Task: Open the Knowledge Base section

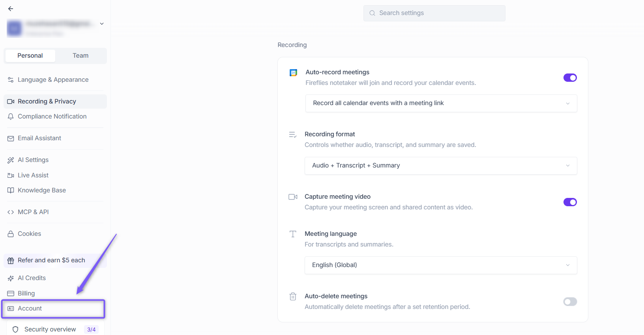Action: 55,190
